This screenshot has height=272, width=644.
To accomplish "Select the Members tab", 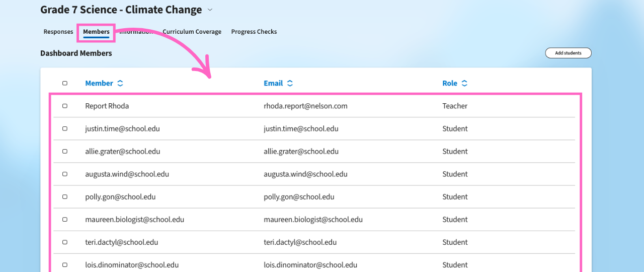I will 96,32.
